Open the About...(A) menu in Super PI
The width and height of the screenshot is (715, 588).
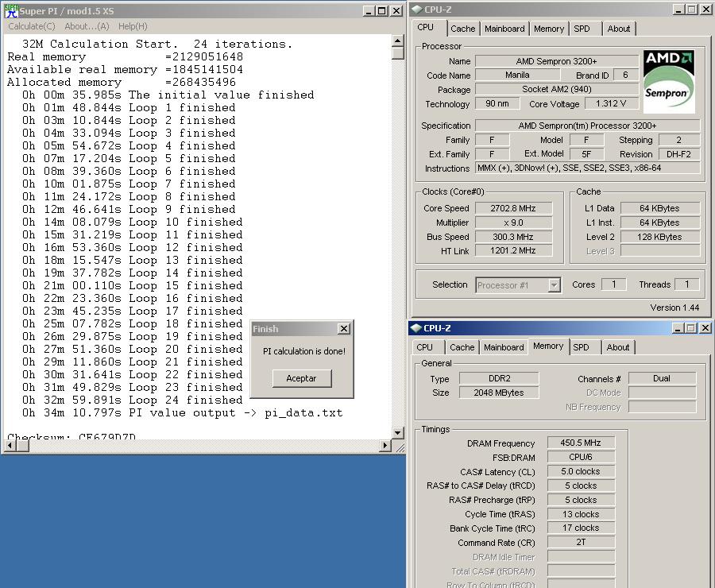pos(87,26)
